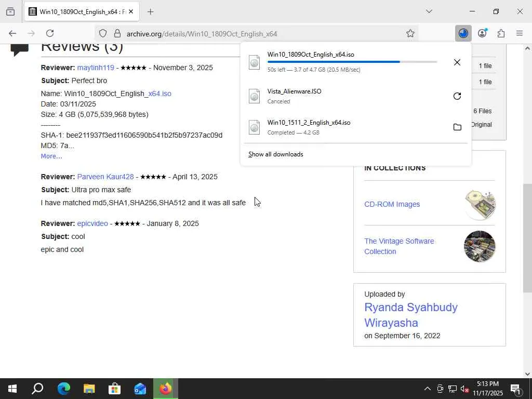Click the Reviews speech bubble icon

click(19, 49)
